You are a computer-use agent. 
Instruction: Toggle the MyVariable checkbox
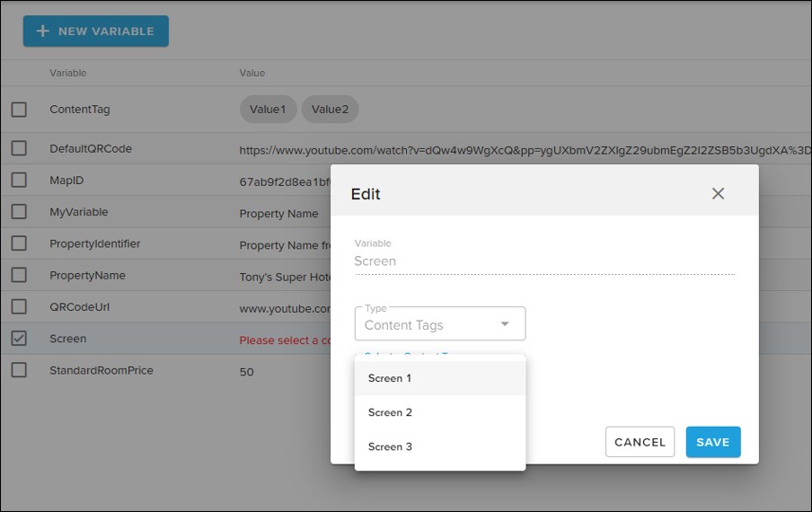click(19, 212)
